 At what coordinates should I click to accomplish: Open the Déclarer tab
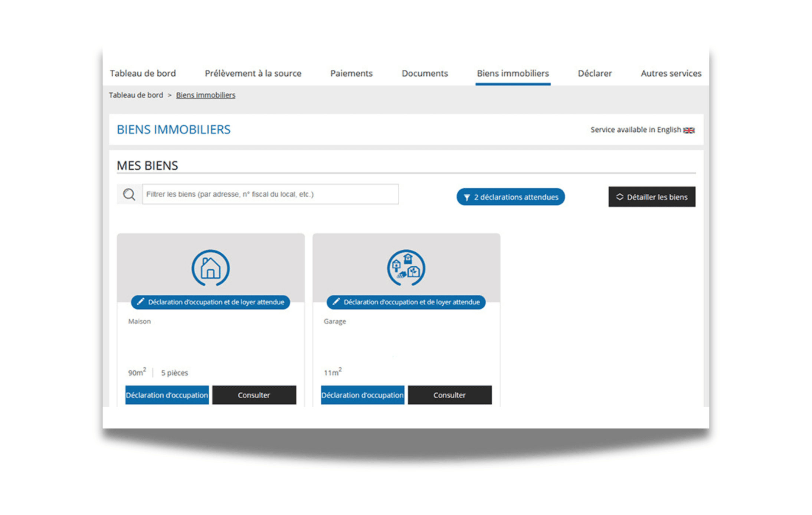click(595, 73)
